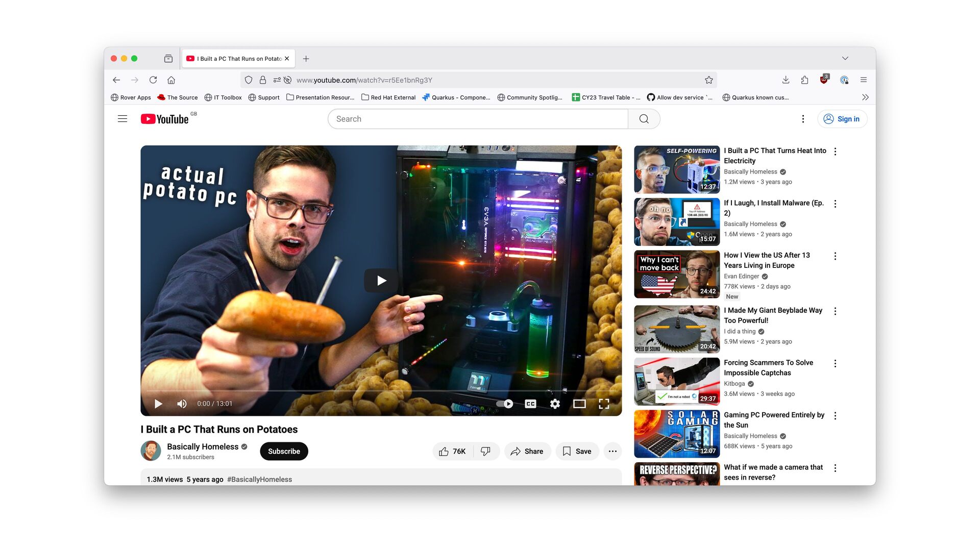Toggle closed captions on the video
The height and width of the screenshot is (551, 980).
click(x=530, y=404)
